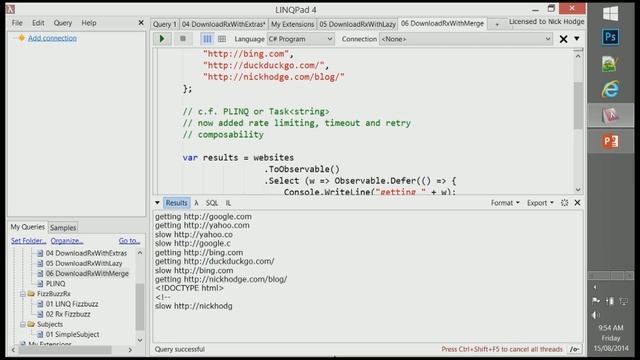Image resolution: width=640 pixels, height=360 pixels.
Task: Open 02 Rx Fizzbuzz query
Action: coord(68,314)
